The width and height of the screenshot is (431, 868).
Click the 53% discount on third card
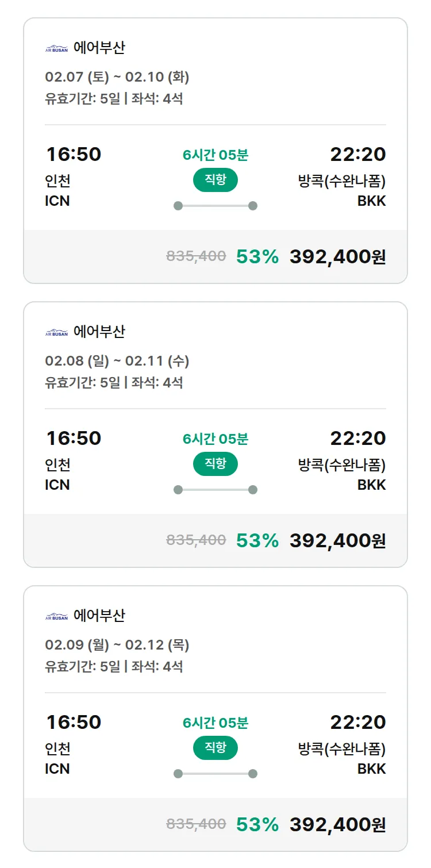coord(257,825)
